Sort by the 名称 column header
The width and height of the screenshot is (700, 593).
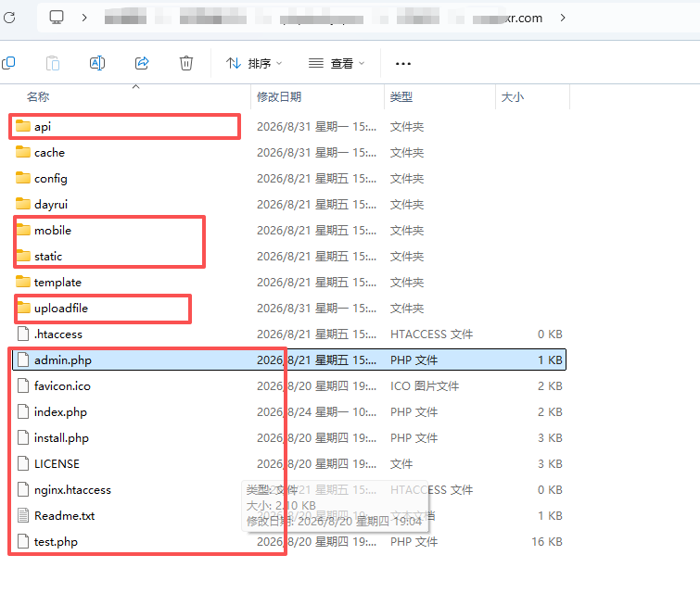pyautogui.click(x=38, y=96)
